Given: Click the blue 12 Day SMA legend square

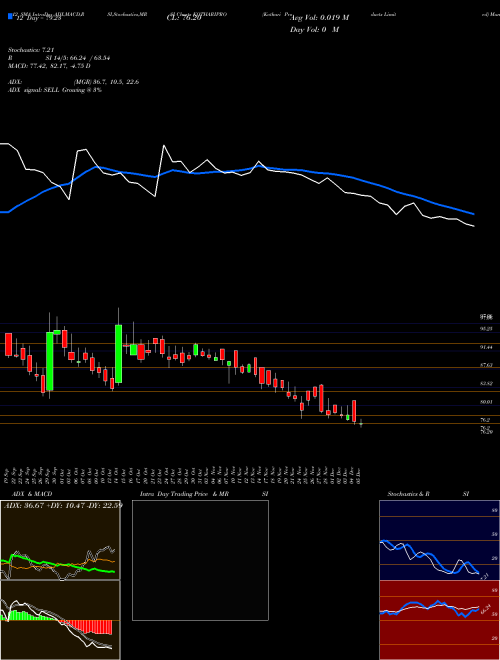Looking at the screenshot, I should 11,17.
